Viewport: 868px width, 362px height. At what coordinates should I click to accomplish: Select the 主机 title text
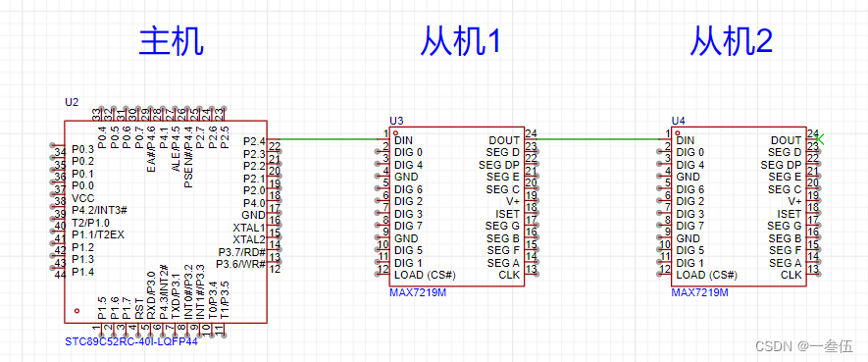point(172,41)
